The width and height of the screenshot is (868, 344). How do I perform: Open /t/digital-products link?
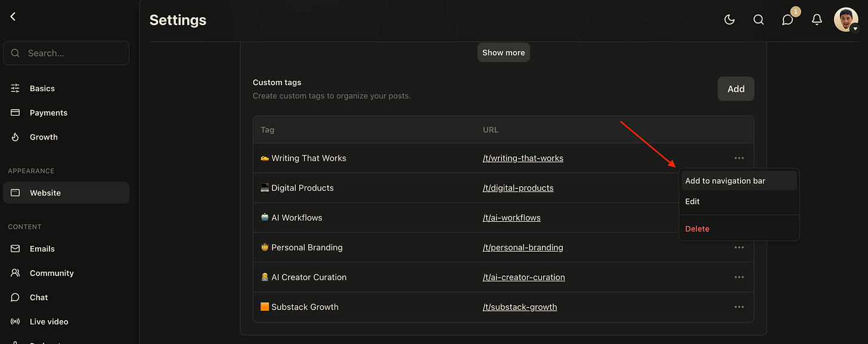(518, 188)
